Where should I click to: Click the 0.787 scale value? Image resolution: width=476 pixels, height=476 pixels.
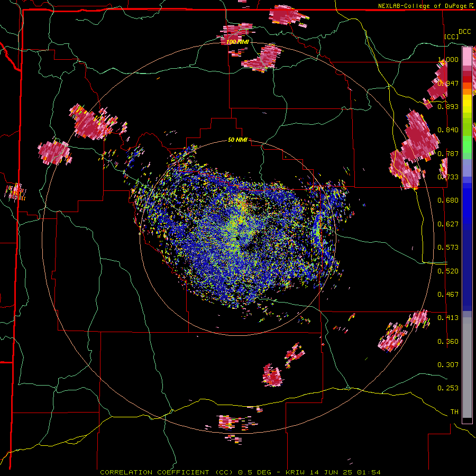448,153
